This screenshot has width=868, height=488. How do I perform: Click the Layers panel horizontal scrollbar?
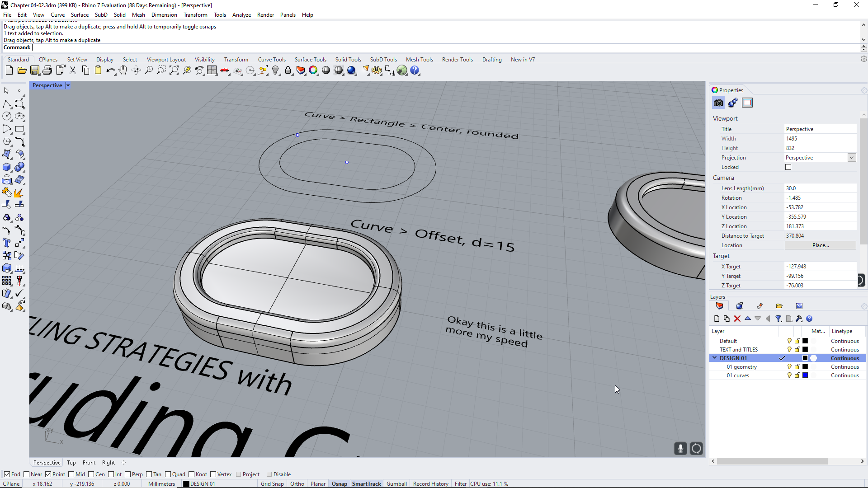coord(772,461)
